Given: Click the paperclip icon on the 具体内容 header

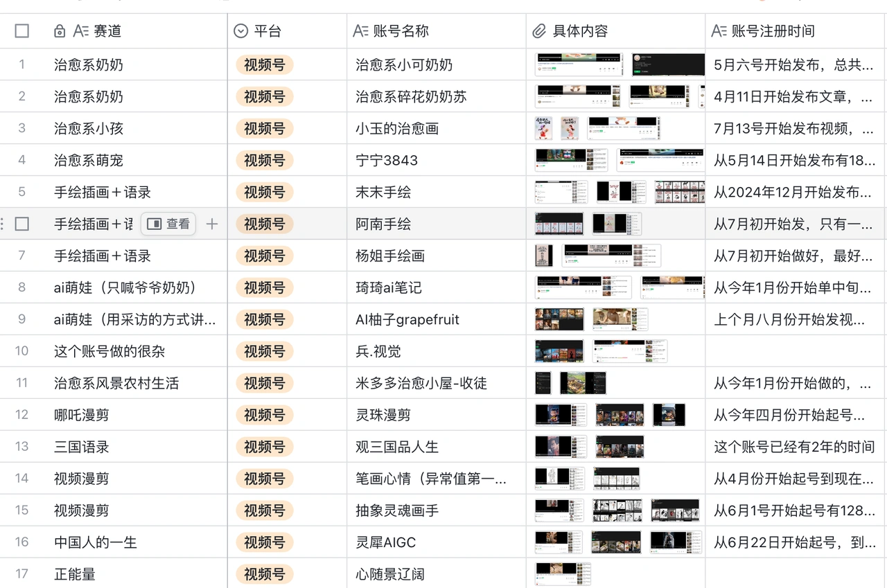Looking at the screenshot, I should point(538,30).
